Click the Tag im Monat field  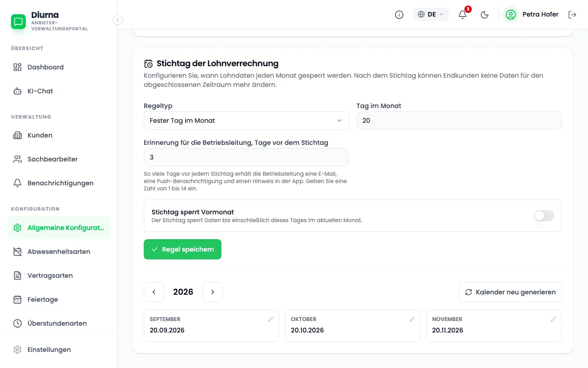click(459, 121)
